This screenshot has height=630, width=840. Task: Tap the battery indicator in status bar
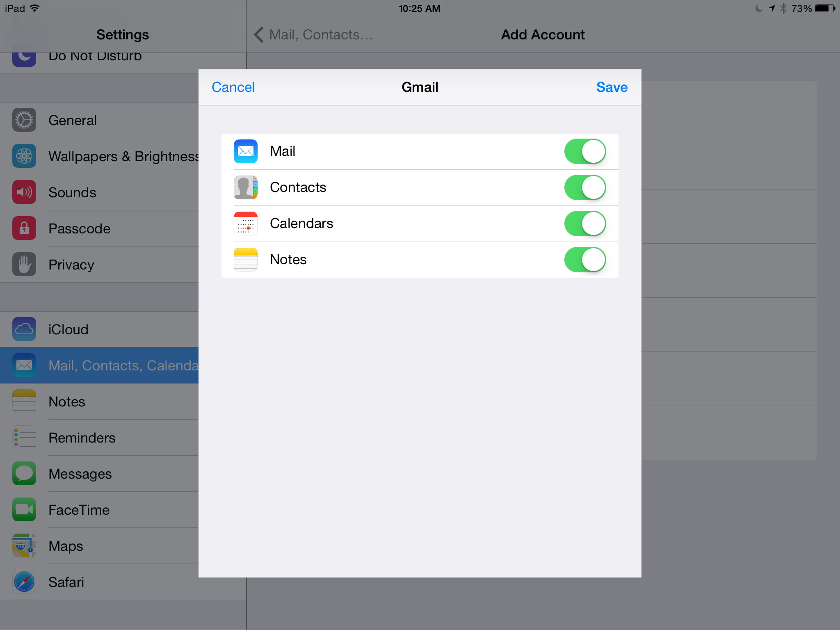point(825,9)
